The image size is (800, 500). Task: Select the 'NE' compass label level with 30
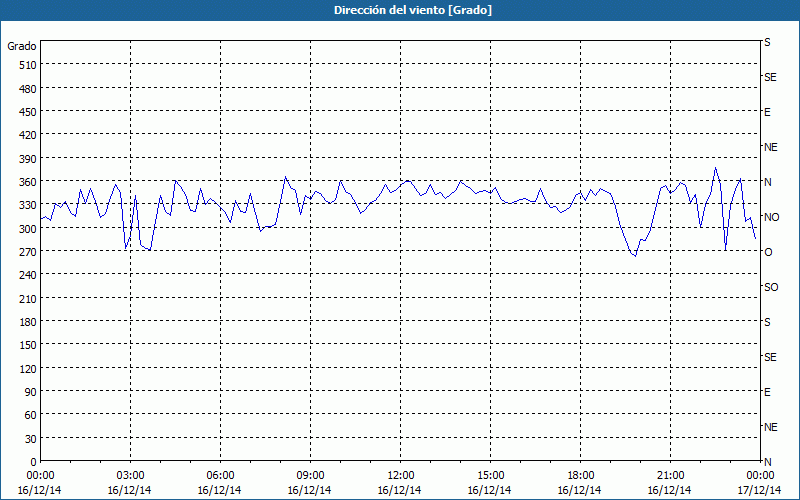pyautogui.click(x=771, y=427)
